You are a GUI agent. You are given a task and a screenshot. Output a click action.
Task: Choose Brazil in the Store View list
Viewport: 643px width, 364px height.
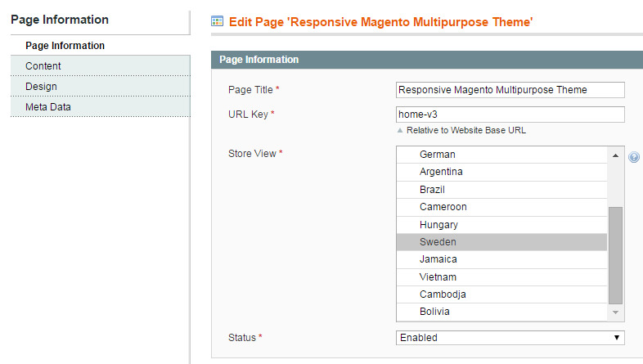point(502,190)
